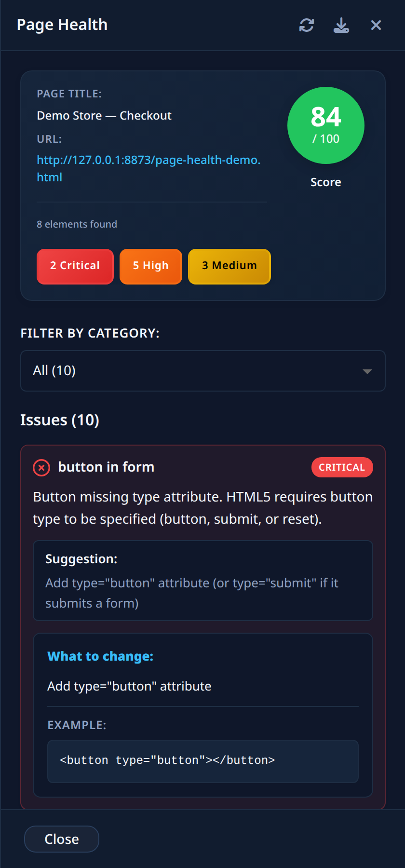Click the CRITICAL severity tag
The image size is (405, 868).
coord(342,467)
